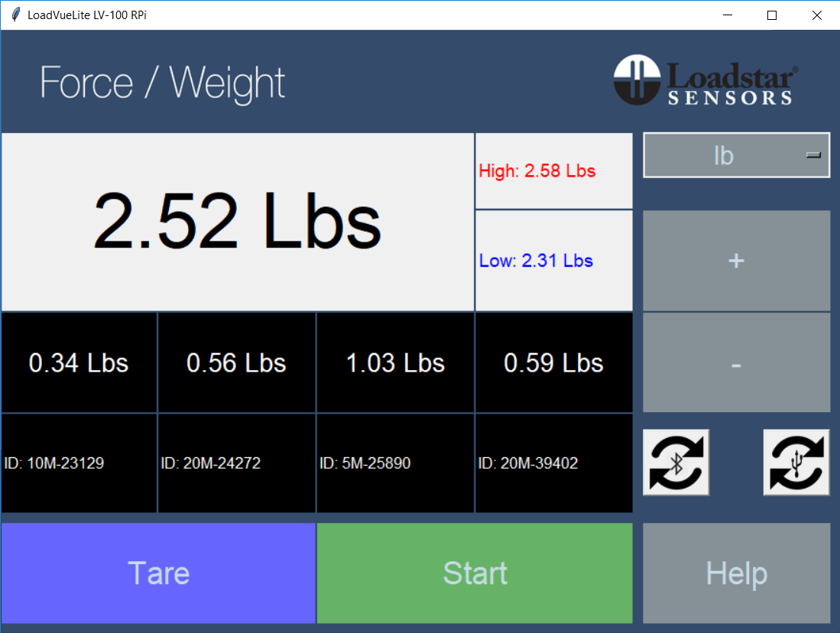Select the main 2.52 Lbs reading display
840x633 pixels.
(x=237, y=222)
